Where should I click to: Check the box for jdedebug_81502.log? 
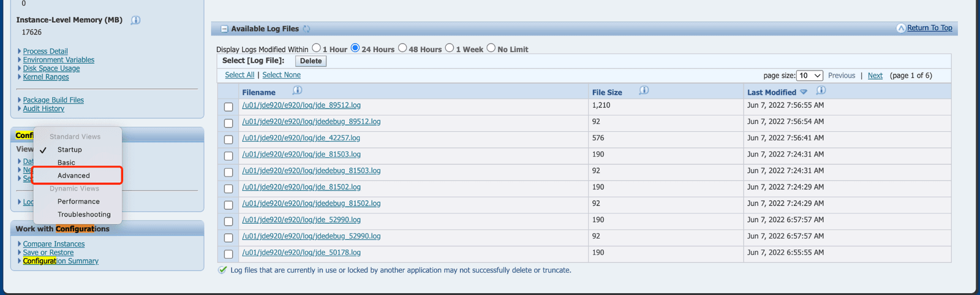pyautogui.click(x=228, y=205)
